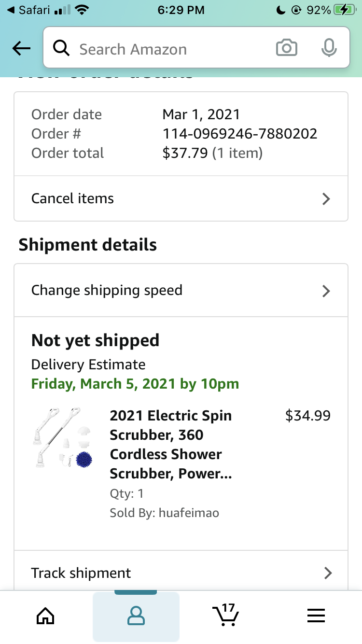Tap Change shipping speed option
Image resolution: width=362 pixels, height=644 pixels.
pos(107,290)
